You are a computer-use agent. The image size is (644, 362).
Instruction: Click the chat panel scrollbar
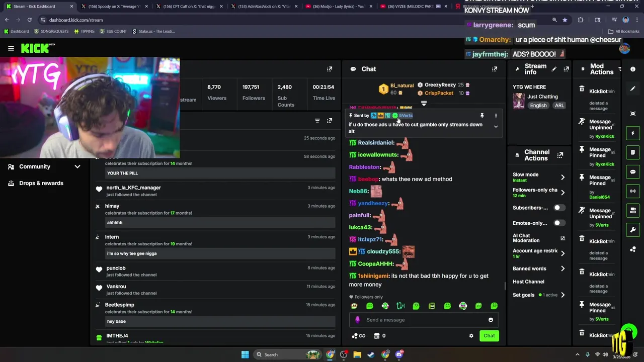tap(505, 287)
